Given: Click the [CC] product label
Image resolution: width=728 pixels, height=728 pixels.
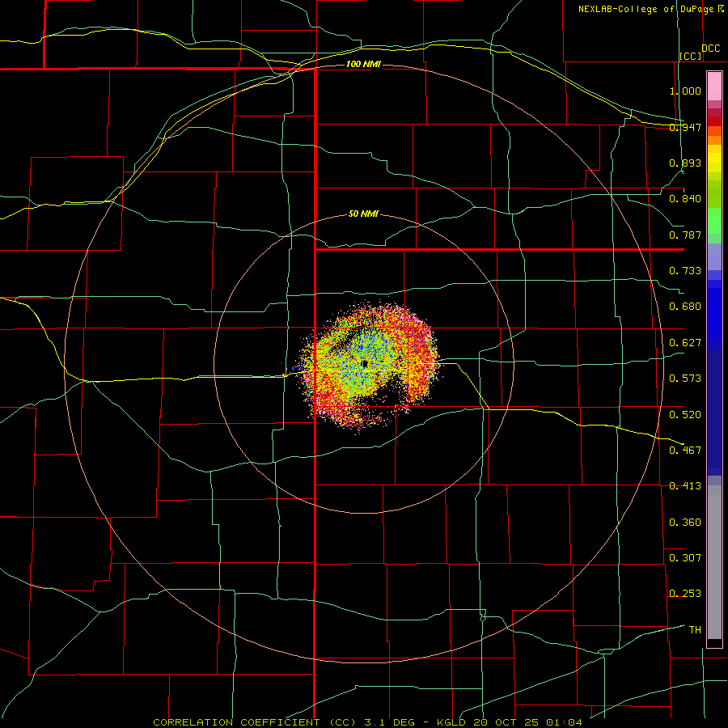Looking at the screenshot, I should [x=691, y=56].
